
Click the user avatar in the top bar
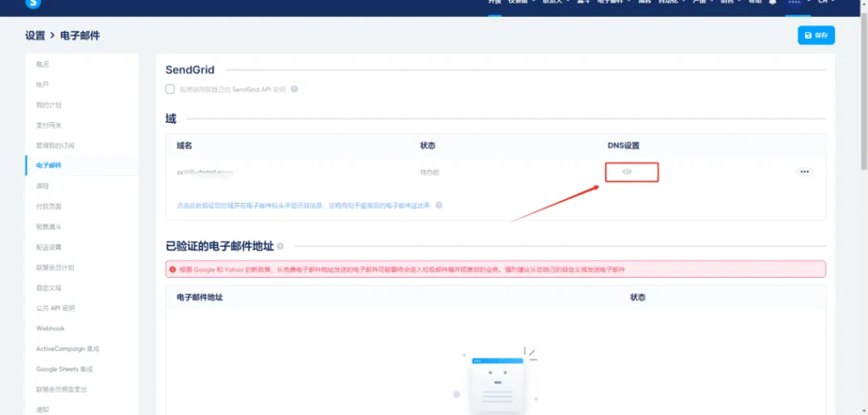coord(793,3)
